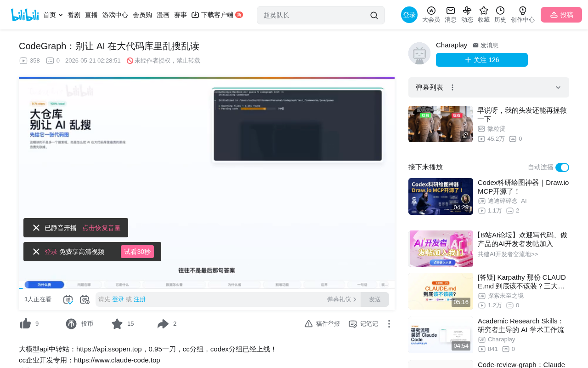Open 弹幕礼仪 chevron link
Screen dimensions: 588x368
click(342, 299)
